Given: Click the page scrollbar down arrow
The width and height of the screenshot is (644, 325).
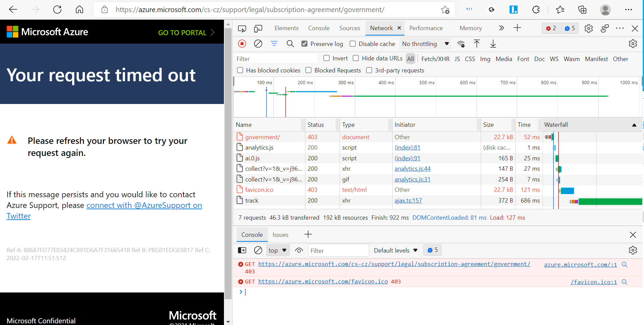Looking at the screenshot, I should click(x=228, y=322).
